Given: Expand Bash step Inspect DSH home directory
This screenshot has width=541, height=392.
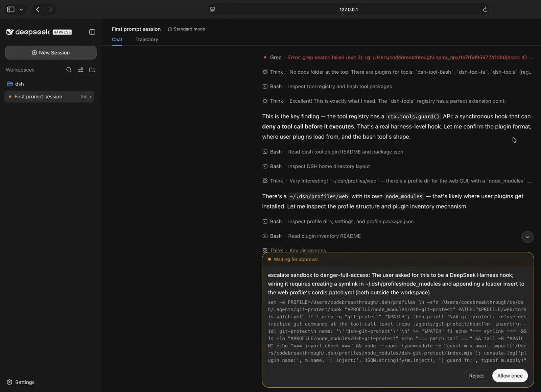Looking at the screenshot, I should [x=316, y=166].
